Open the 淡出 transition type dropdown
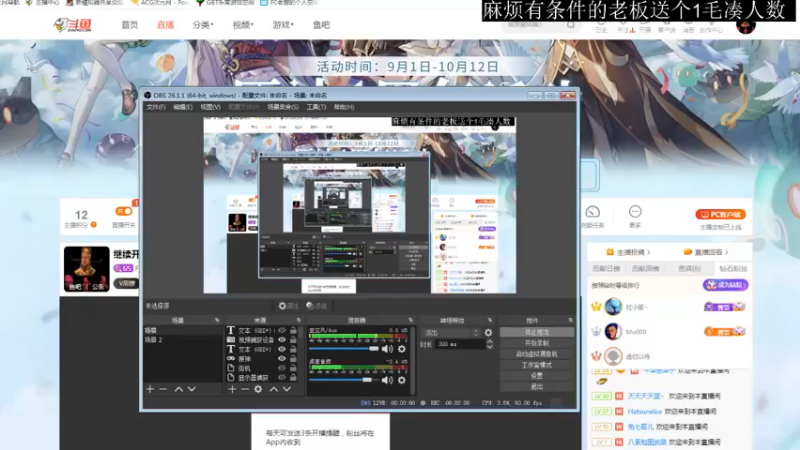The image size is (800, 450). click(x=451, y=333)
